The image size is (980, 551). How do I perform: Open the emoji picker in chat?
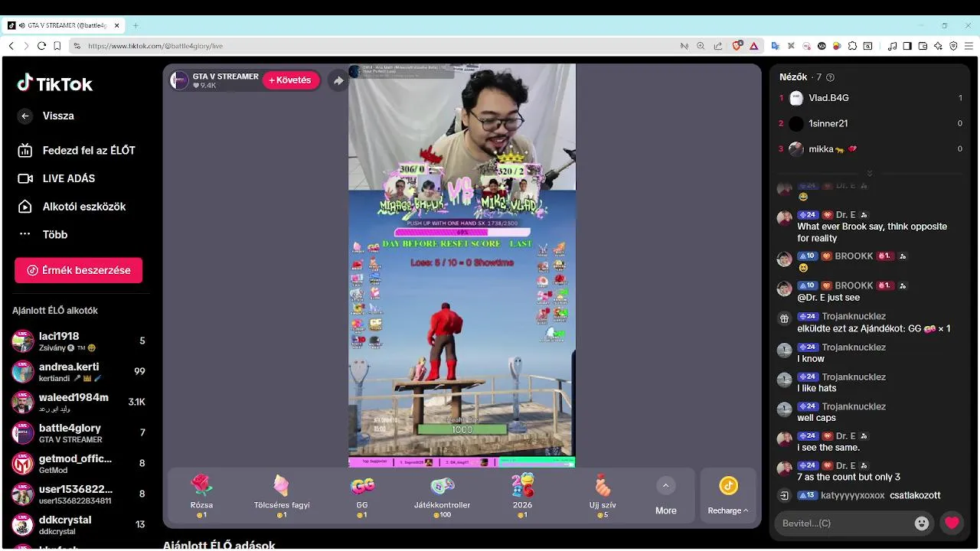(x=922, y=523)
